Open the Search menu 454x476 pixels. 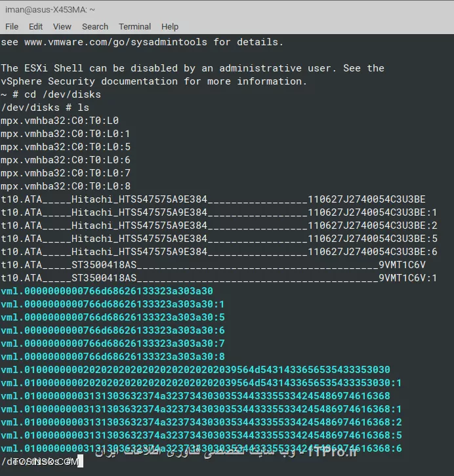(x=95, y=27)
